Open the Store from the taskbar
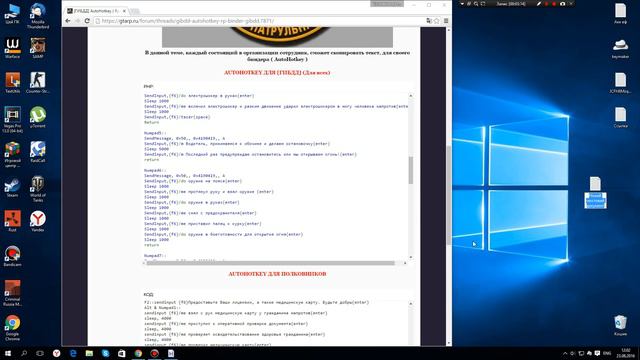This screenshot has width=640, height=360. pos(122,353)
